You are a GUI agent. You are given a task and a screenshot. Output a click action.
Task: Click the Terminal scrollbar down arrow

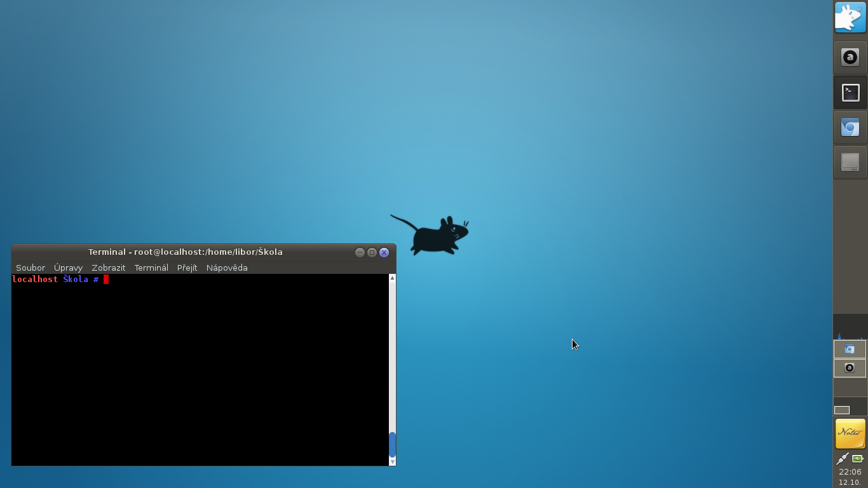click(392, 462)
